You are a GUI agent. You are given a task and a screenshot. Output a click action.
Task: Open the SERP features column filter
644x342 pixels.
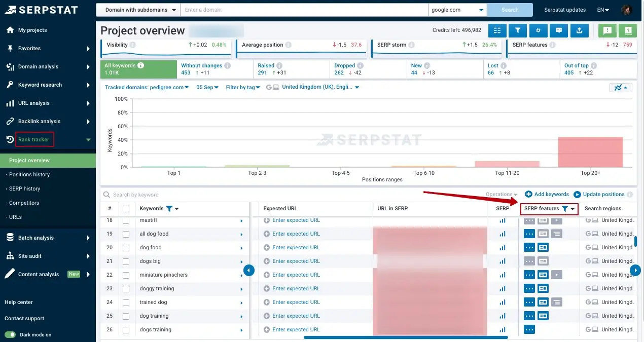(564, 209)
